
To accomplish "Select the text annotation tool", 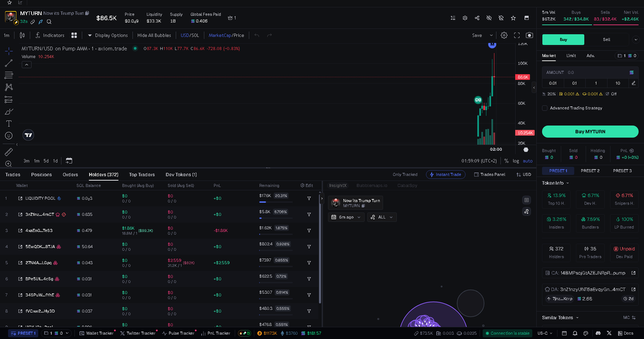I will pos(9,124).
